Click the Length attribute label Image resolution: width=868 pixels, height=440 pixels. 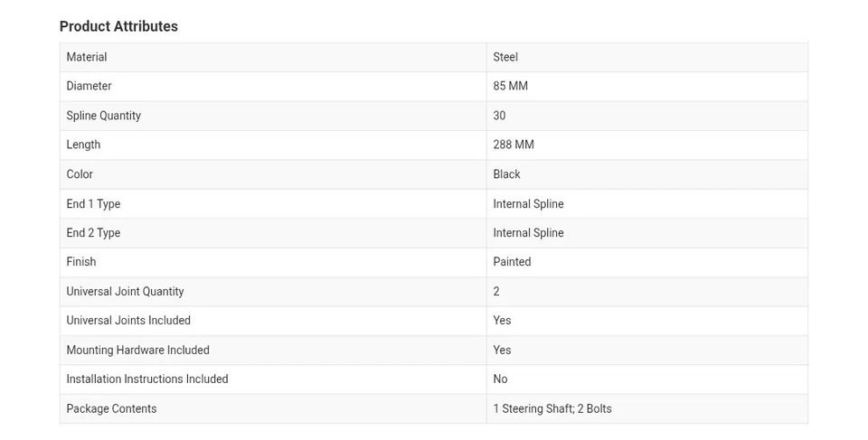point(83,145)
